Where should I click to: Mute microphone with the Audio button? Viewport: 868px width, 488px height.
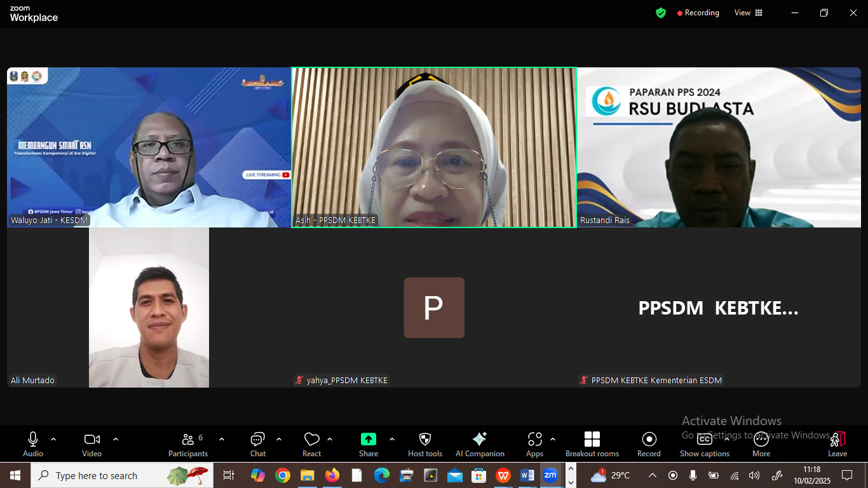33,444
